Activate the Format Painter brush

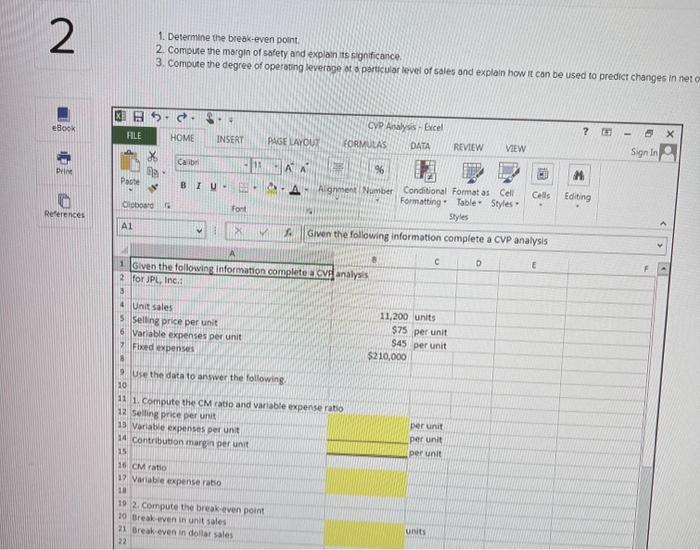tap(153, 188)
